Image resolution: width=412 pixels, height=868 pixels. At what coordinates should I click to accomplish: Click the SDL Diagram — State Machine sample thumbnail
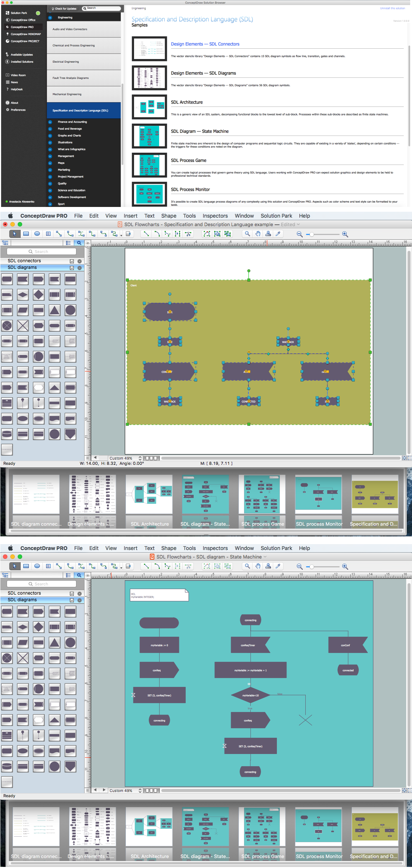[x=150, y=136]
